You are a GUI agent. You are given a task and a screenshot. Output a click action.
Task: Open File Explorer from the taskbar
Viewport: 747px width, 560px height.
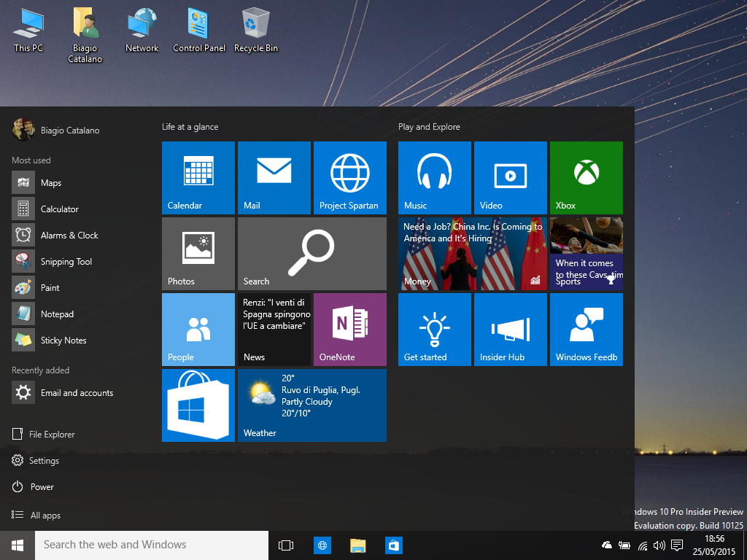(x=357, y=545)
